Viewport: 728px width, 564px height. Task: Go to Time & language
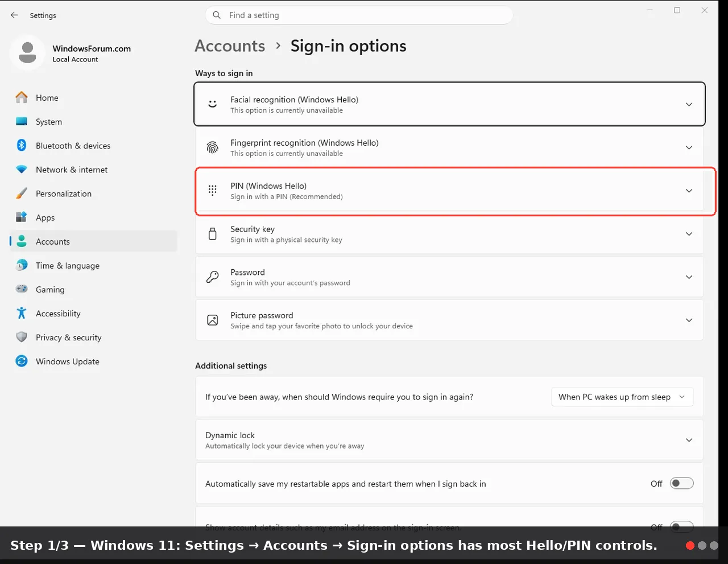point(94,265)
